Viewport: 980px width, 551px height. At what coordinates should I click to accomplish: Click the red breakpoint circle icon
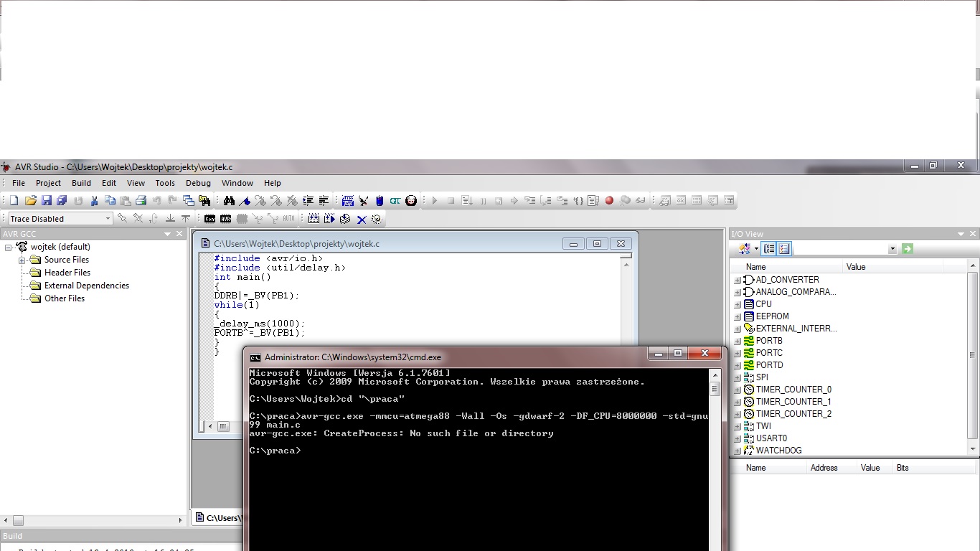tap(609, 201)
